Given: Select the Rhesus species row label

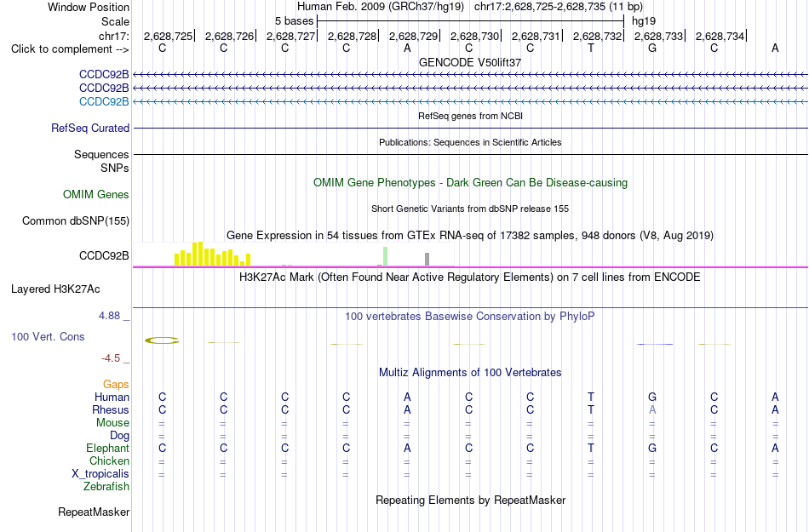Looking at the screenshot, I should [111, 409].
